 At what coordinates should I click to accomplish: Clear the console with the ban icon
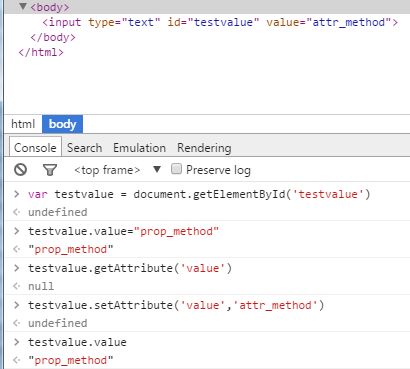point(20,170)
